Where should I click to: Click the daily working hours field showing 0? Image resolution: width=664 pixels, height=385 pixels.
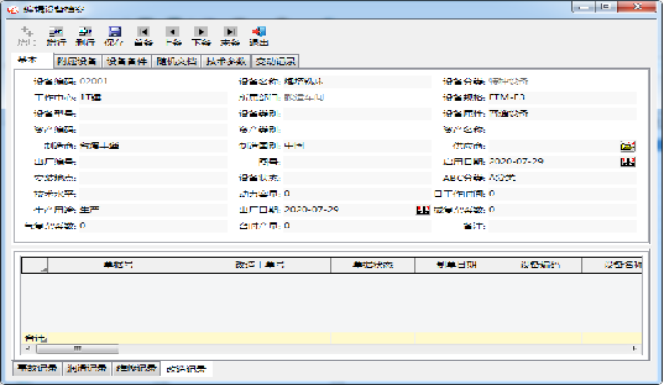(x=562, y=194)
